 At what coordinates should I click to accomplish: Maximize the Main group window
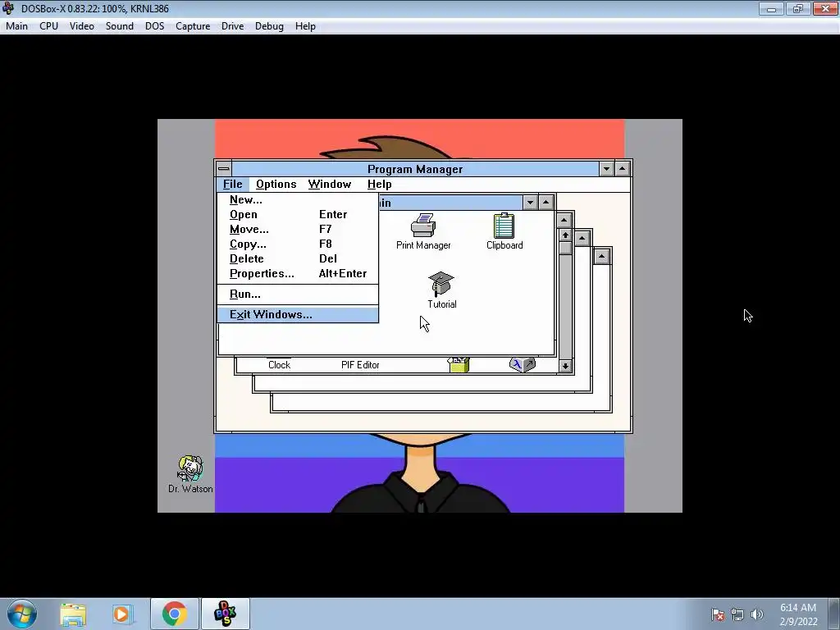546,203
